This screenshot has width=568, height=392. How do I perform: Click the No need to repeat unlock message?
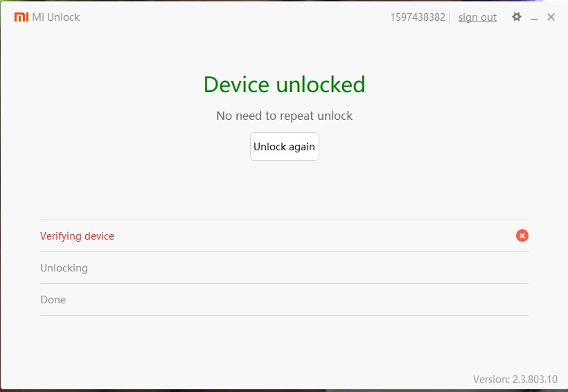[x=284, y=116]
